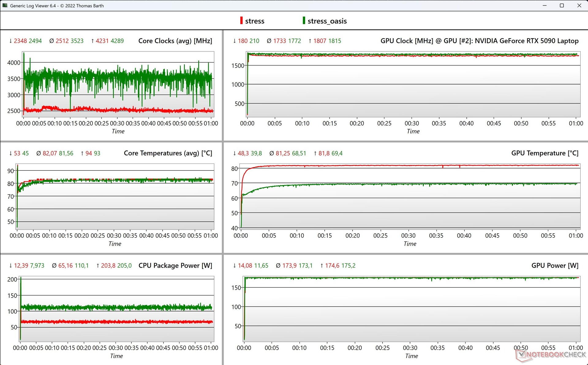
Task: Click the GPU Clock RTX 5090 chart title
Action: click(479, 41)
